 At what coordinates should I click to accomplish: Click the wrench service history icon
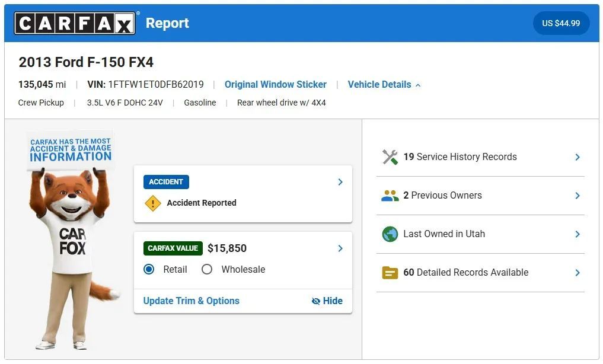390,157
